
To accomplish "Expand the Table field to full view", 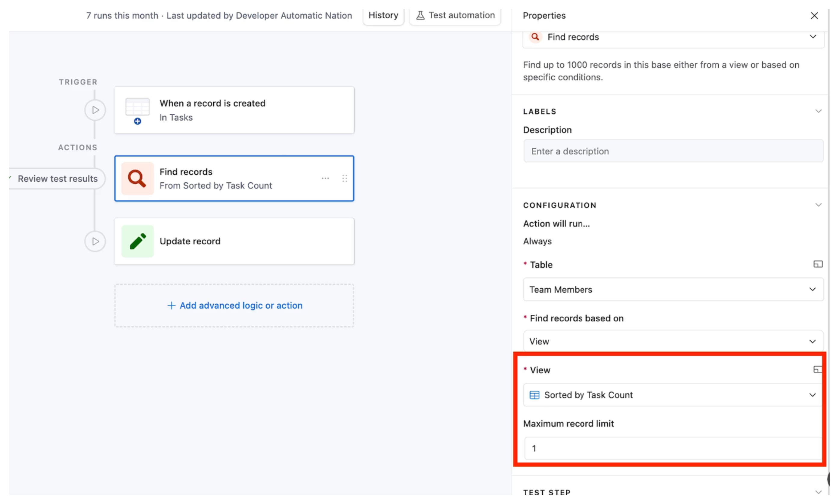I will click(818, 264).
